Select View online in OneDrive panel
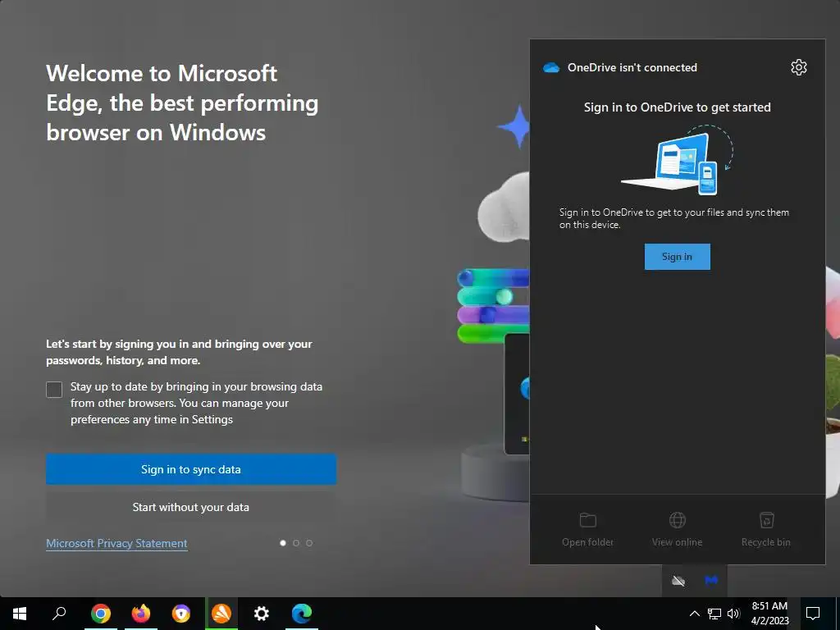Screen dimensions: 840x630 point(677,530)
